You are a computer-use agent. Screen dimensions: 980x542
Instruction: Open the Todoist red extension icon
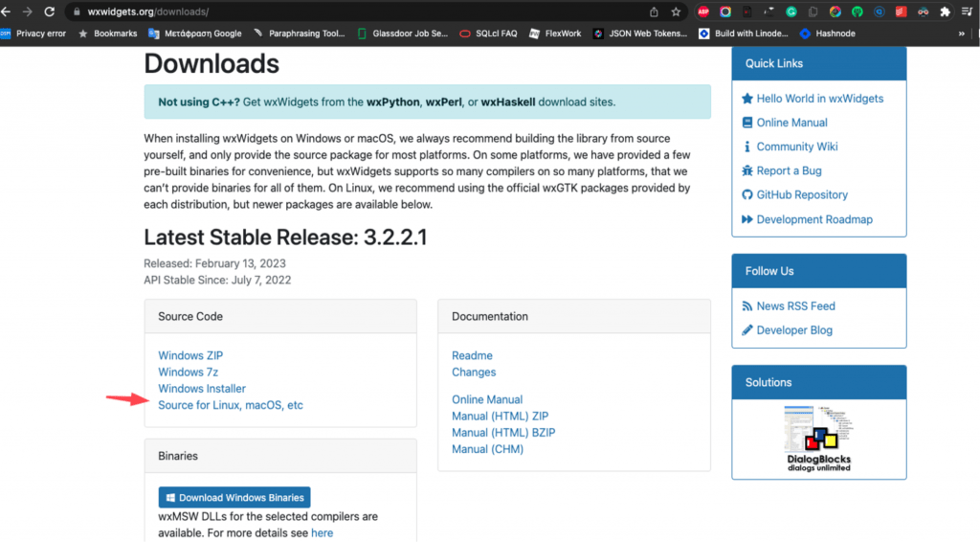pyautogui.click(x=901, y=11)
